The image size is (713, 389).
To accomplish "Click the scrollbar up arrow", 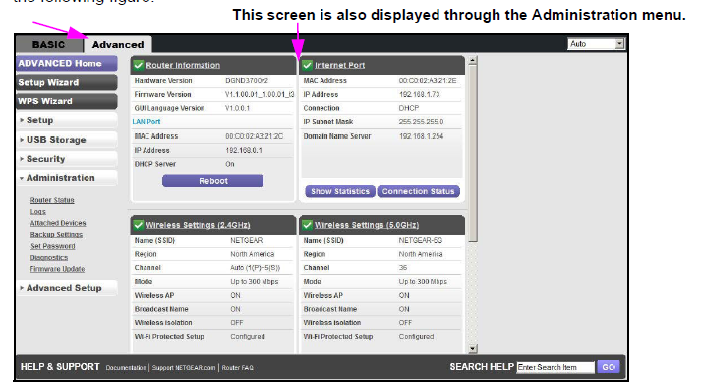I will [x=472, y=60].
